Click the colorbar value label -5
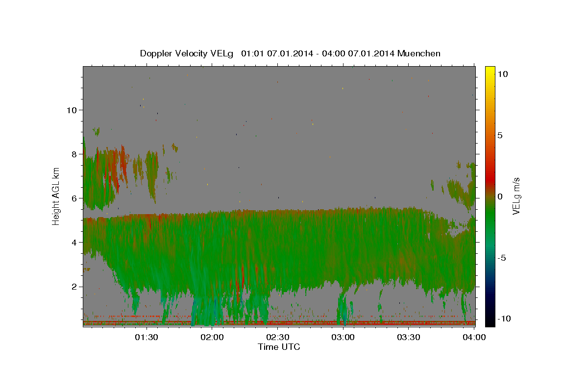Image resolution: width=588 pixels, height=392 pixels. tap(501, 258)
